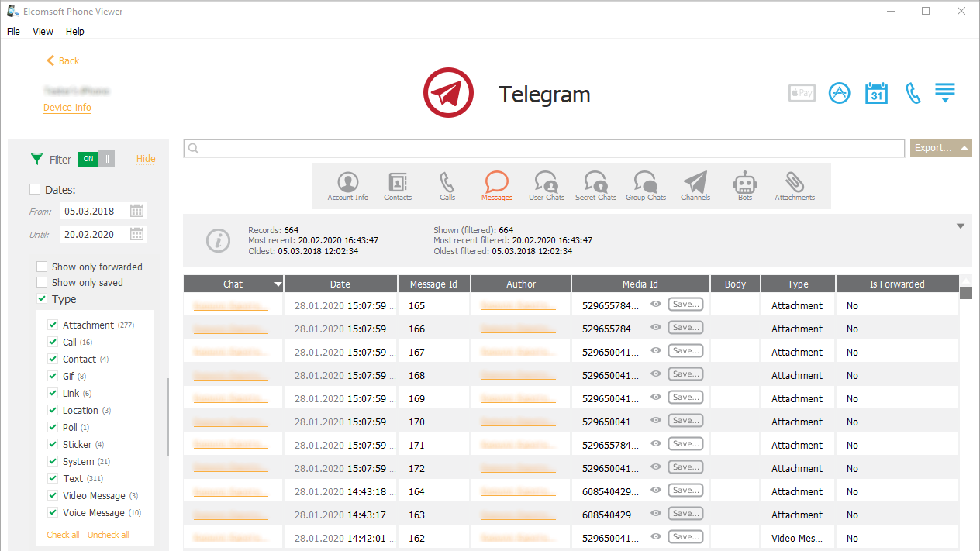Open the Channels section
The width and height of the screenshot is (980, 551).
click(x=695, y=186)
